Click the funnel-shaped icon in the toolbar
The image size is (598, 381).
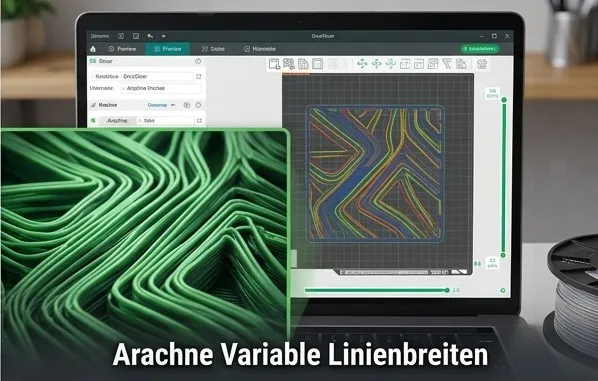(x=447, y=64)
